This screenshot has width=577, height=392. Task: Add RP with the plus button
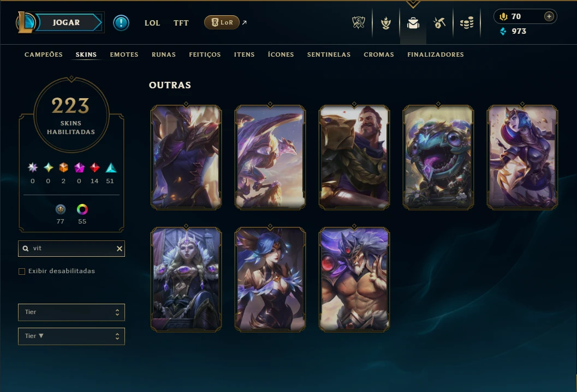click(x=549, y=16)
